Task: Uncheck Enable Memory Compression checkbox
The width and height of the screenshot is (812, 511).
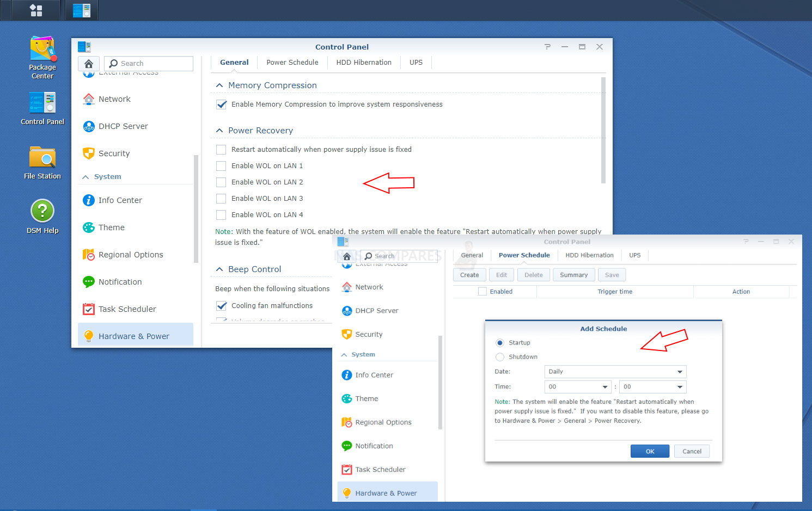Action: pos(221,104)
